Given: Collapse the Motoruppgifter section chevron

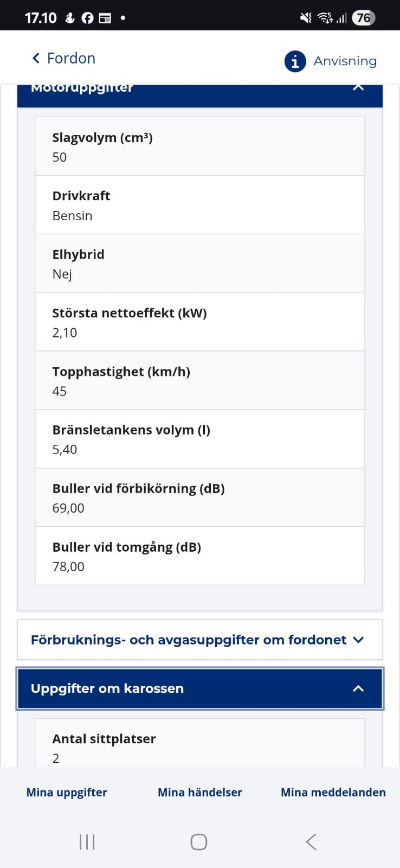Looking at the screenshot, I should 358,88.
